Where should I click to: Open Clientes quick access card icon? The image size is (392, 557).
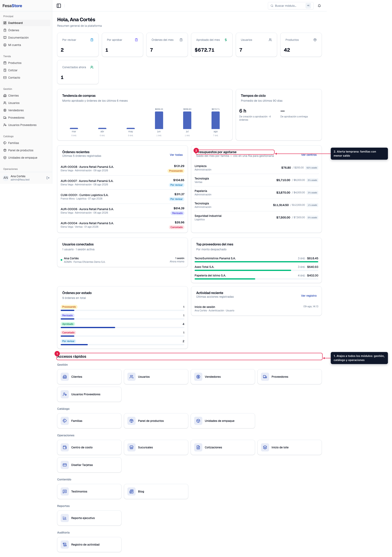click(65, 377)
